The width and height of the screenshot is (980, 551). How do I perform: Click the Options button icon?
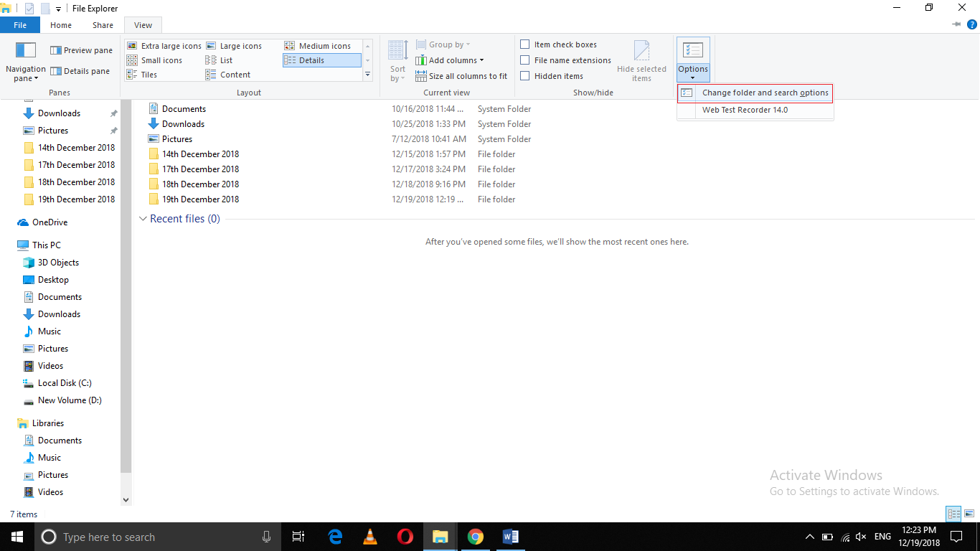(x=693, y=50)
